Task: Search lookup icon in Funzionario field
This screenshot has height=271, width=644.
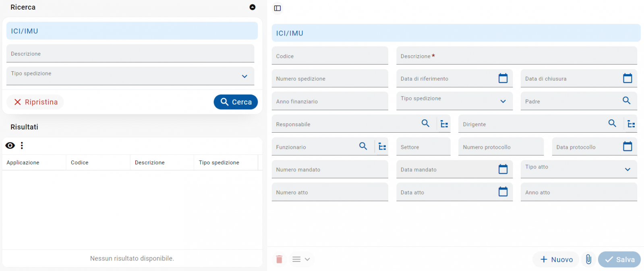Action: [363, 146]
